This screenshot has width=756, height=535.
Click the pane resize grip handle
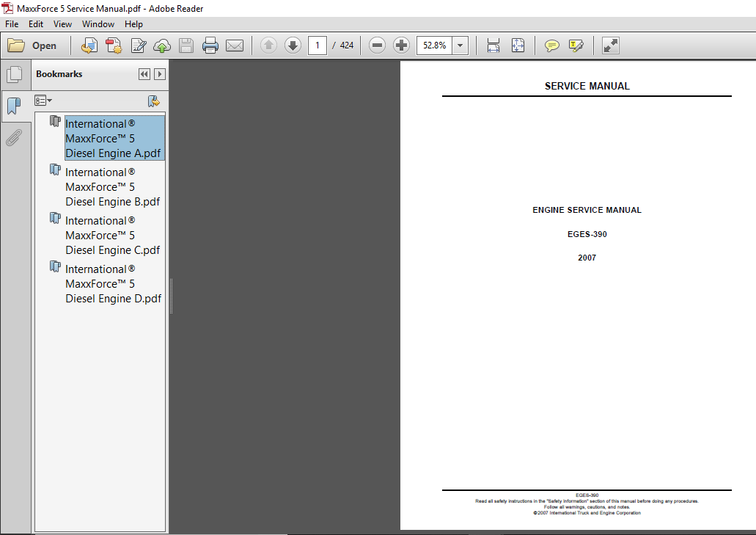click(x=171, y=296)
